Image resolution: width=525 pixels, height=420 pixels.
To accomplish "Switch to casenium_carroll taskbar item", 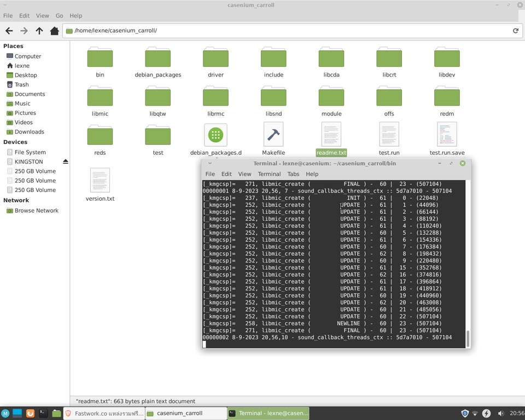I will 186,413.
